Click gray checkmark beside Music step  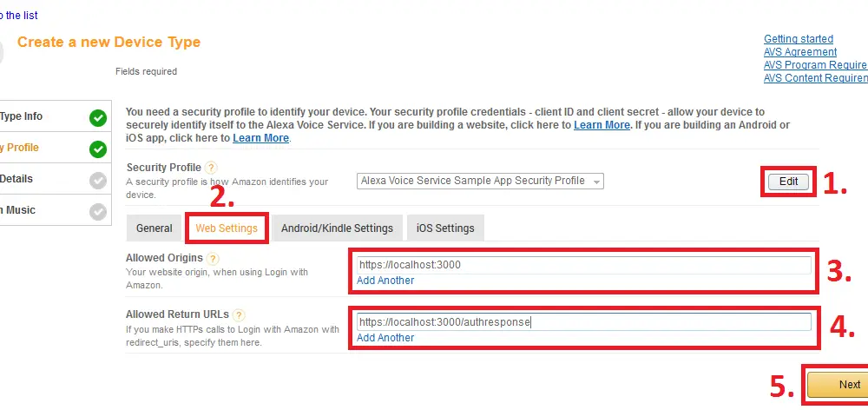(98, 212)
